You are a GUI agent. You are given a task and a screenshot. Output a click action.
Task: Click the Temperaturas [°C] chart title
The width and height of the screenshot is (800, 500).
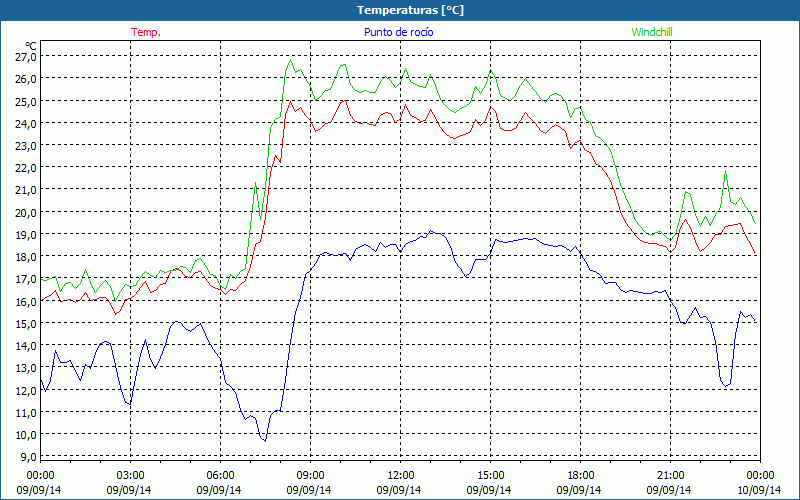410,10
